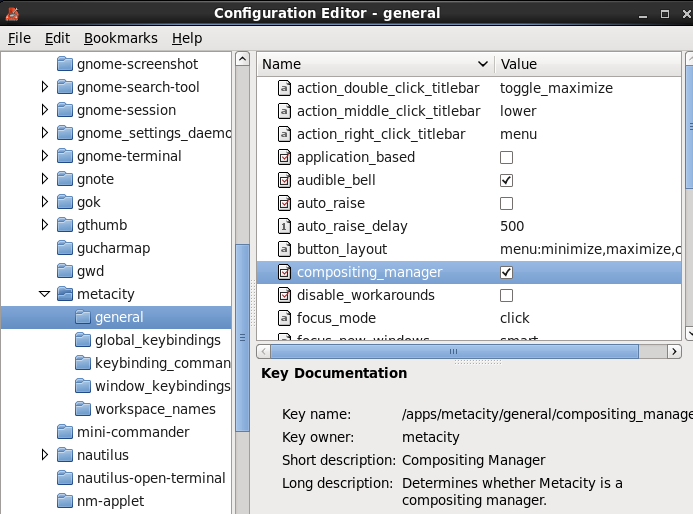Click the string icon beside action_double_click_titlebar
Viewport: 693px width, 514px height.
(285, 88)
